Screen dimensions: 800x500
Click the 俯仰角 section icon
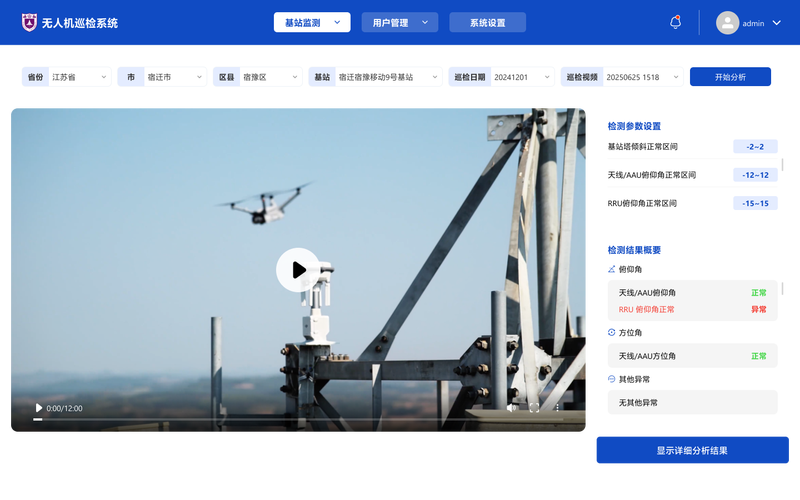pyautogui.click(x=611, y=269)
